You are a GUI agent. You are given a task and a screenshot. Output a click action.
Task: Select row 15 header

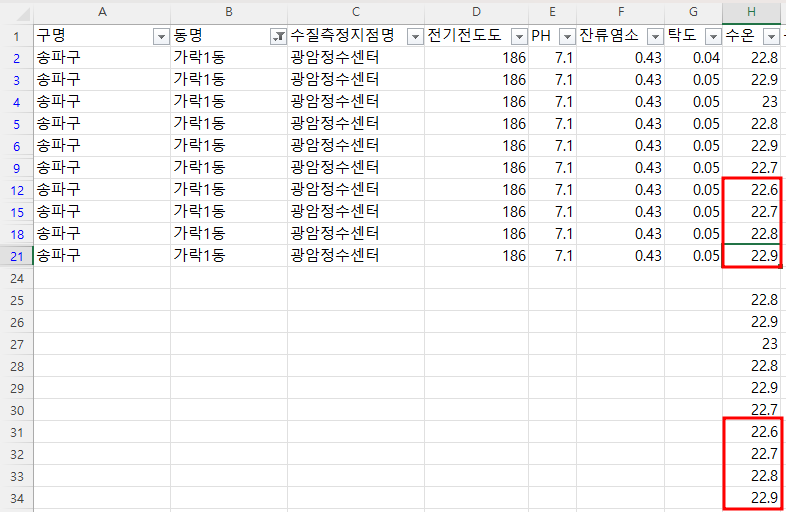point(17,212)
